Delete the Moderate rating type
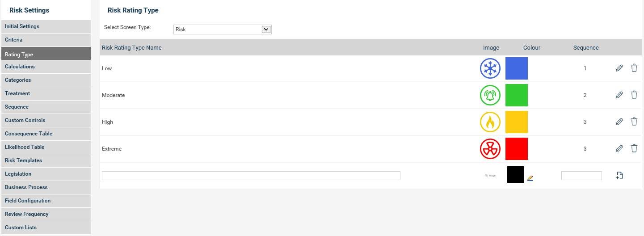The width and height of the screenshot is (644, 236). tap(634, 95)
